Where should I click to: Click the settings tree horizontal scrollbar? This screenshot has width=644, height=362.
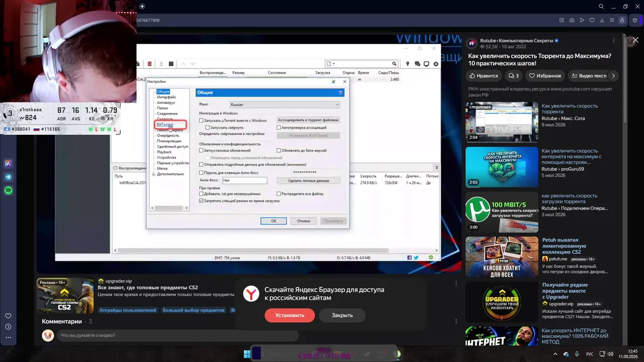(x=170, y=208)
